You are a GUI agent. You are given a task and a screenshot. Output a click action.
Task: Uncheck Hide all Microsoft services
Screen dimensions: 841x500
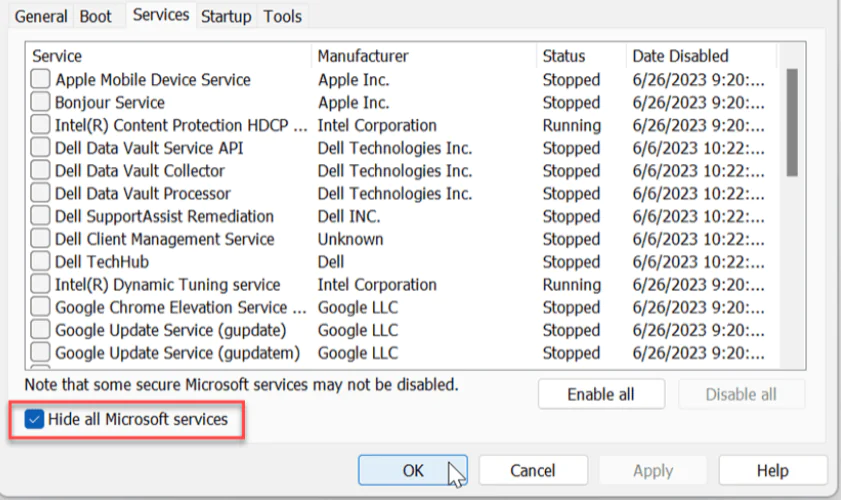tap(34, 419)
